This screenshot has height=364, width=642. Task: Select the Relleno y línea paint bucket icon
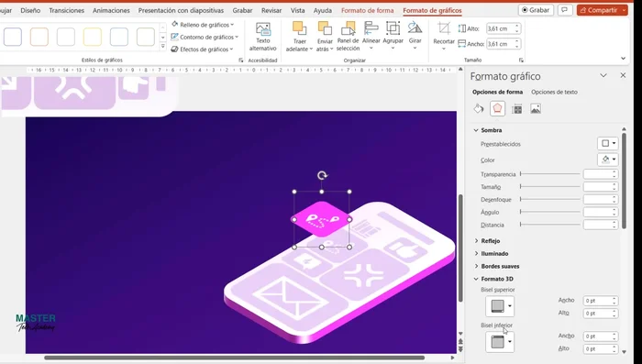[479, 109]
